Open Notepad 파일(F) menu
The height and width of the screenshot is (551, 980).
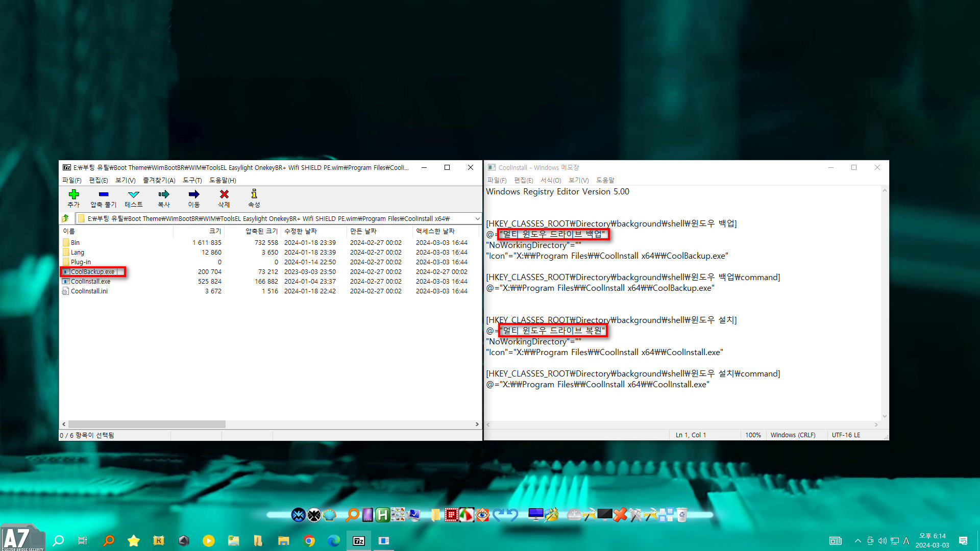tap(497, 180)
